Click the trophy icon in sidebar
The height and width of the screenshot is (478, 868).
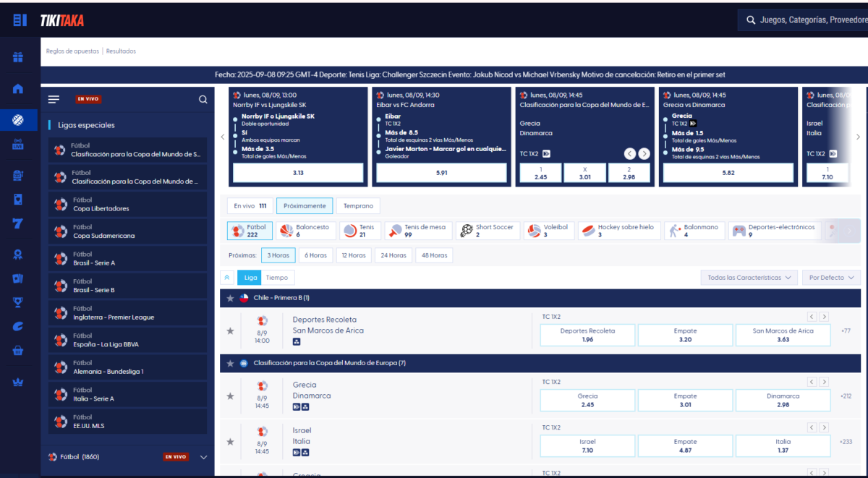click(x=18, y=302)
